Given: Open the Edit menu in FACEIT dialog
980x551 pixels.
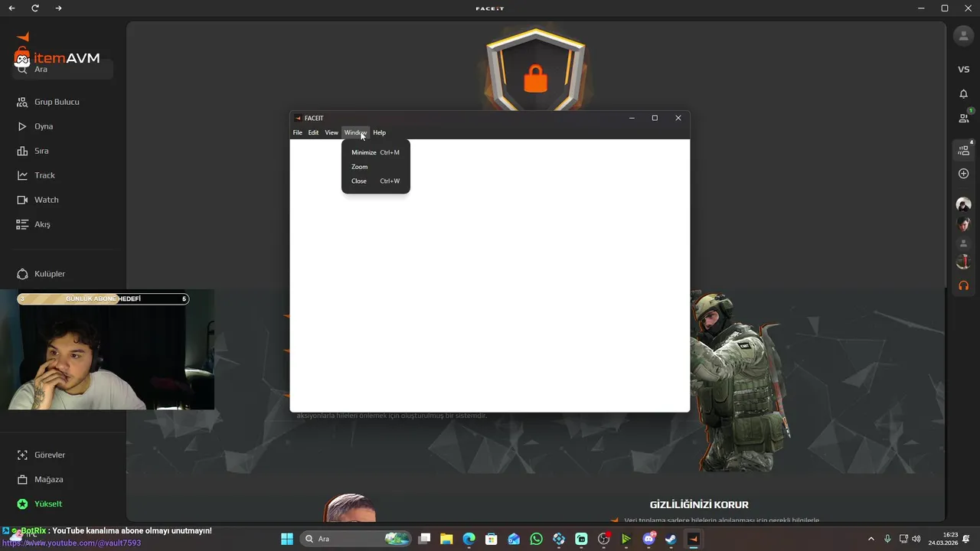Looking at the screenshot, I should [x=313, y=132].
